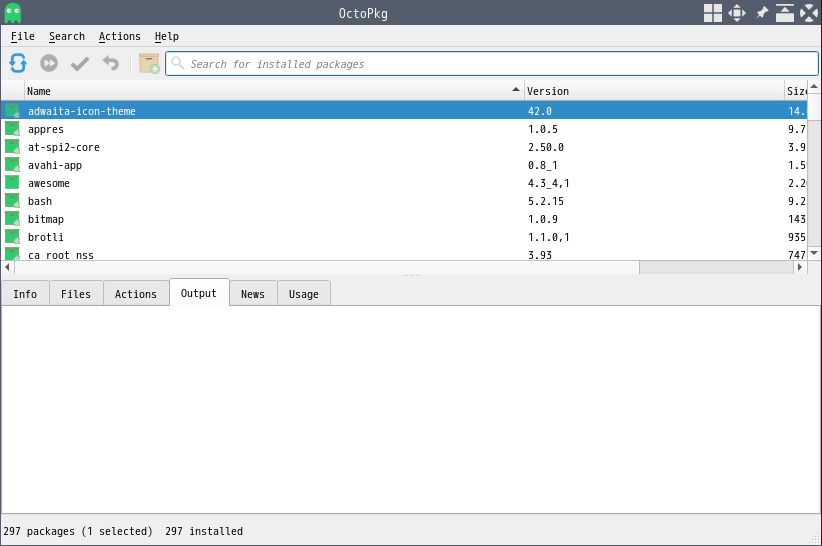This screenshot has width=822, height=546.
Task: Click version 42.0 cell
Action: coord(539,111)
